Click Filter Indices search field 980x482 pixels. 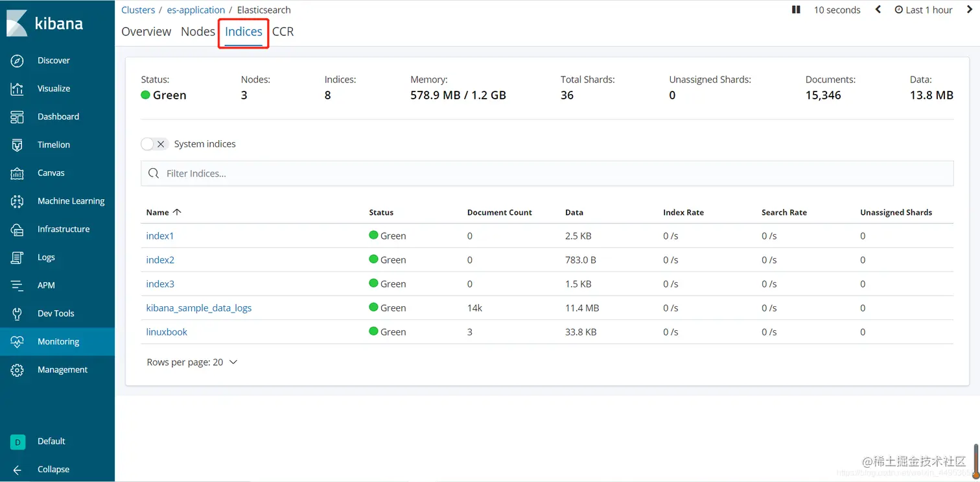pos(547,173)
